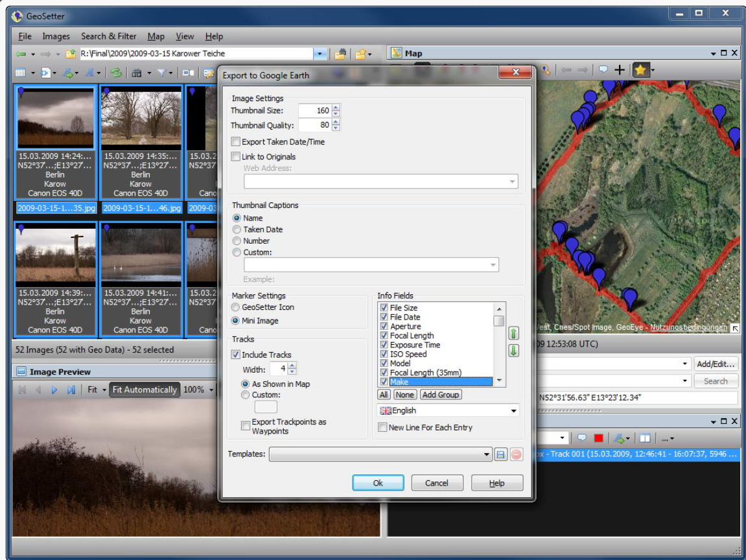Click the green back navigation arrow
Image resolution: width=746 pixels, height=560 pixels.
21,54
